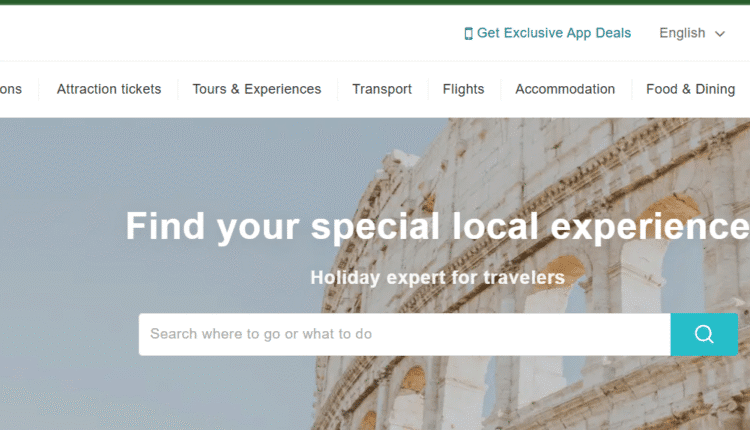The height and width of the screenshot is (430, 750).
Task: Click the 'Find your special local experience' headline
Action: point(437,226)
